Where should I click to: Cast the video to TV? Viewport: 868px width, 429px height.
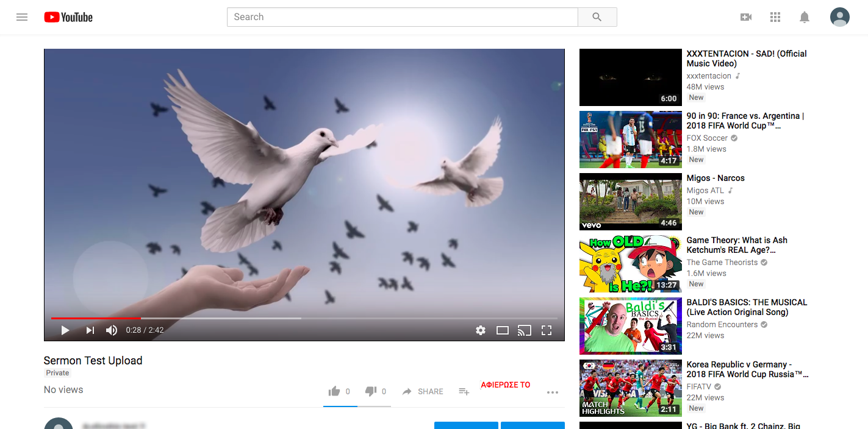(525, 330)
